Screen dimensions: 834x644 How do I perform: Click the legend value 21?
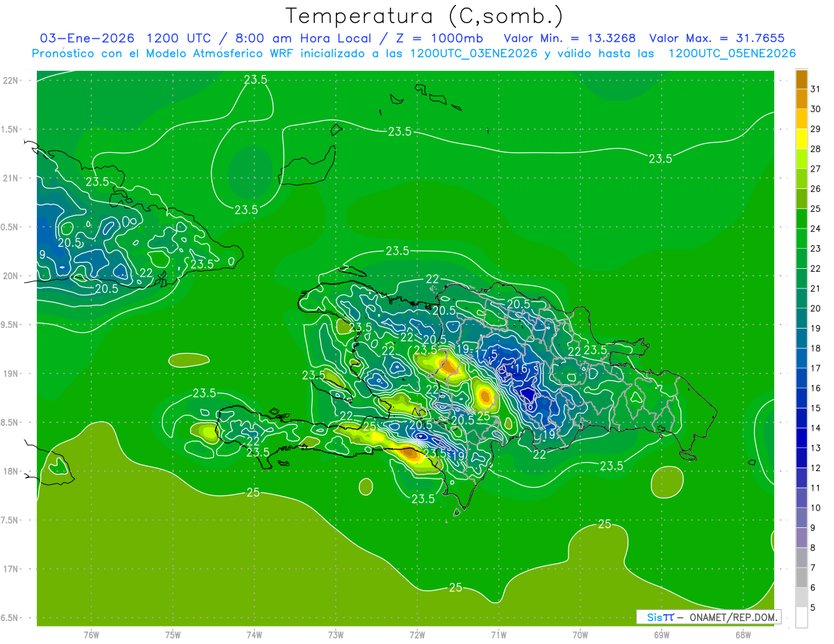pos(816,288)
